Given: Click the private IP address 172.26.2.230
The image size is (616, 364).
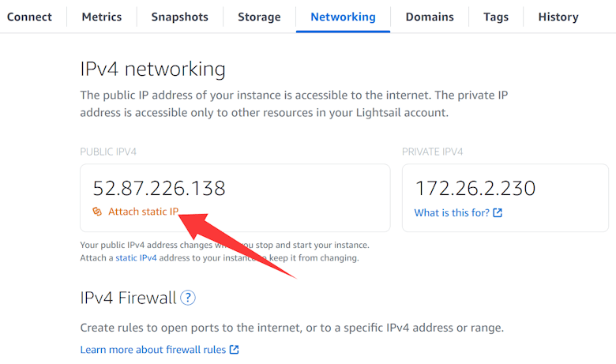Looking at the screenshot, I should point(475,188).
